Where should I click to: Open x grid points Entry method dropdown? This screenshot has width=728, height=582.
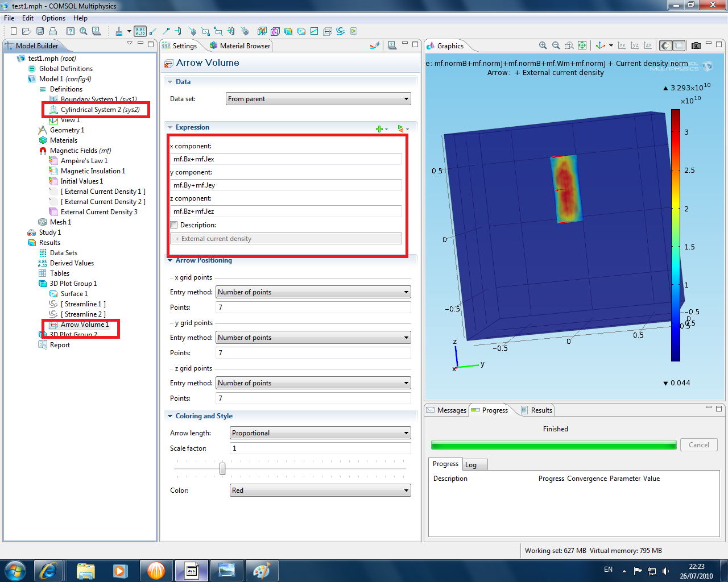coord(313,292)
